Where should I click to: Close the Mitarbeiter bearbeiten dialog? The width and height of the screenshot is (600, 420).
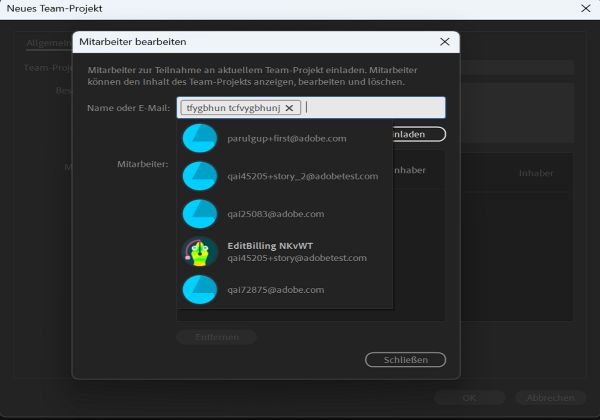tap(445, 42)
